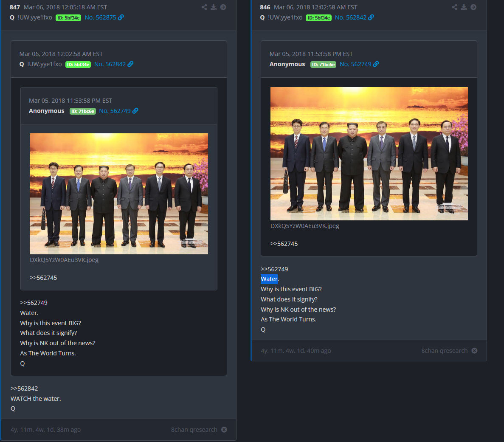Click Why is this event BIG? in post 846

pos(291,289)
